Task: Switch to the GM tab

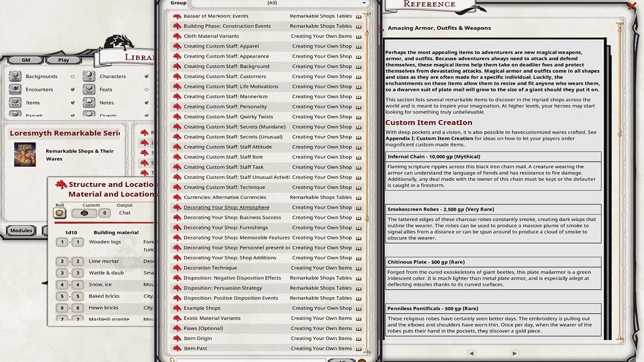Action: 26,60
